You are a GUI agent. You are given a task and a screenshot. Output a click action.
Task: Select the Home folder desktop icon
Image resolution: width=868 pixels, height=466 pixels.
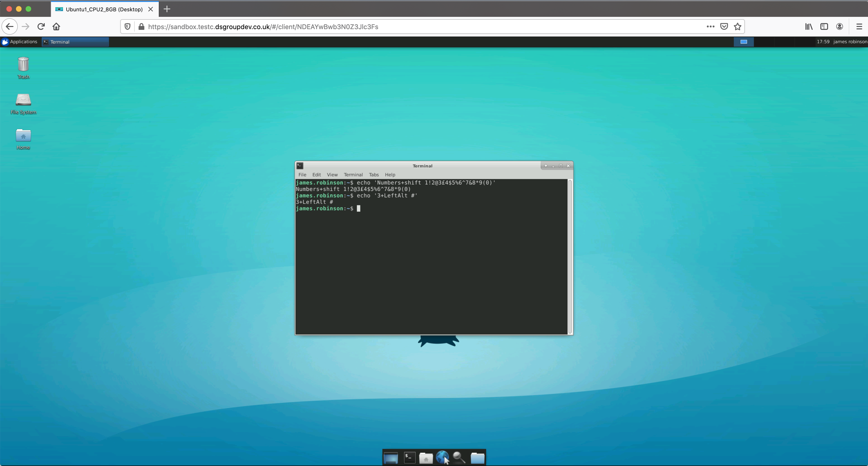pos(23,139)
